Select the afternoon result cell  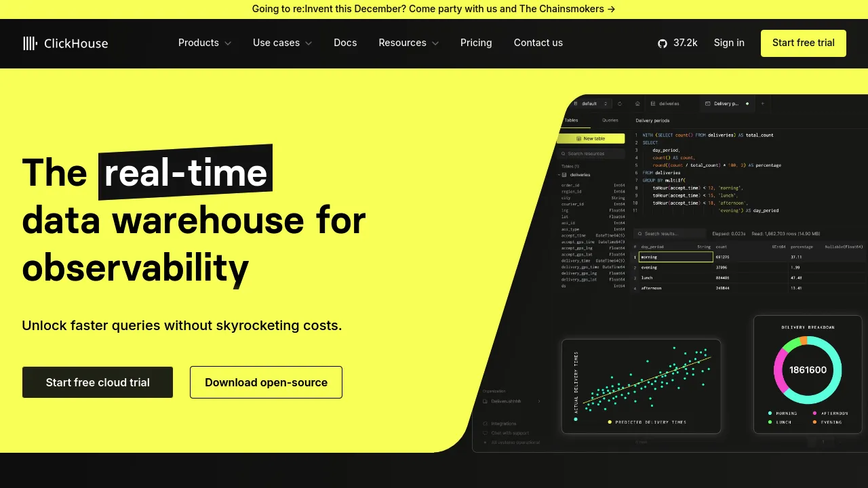click(x=675, y=288)
